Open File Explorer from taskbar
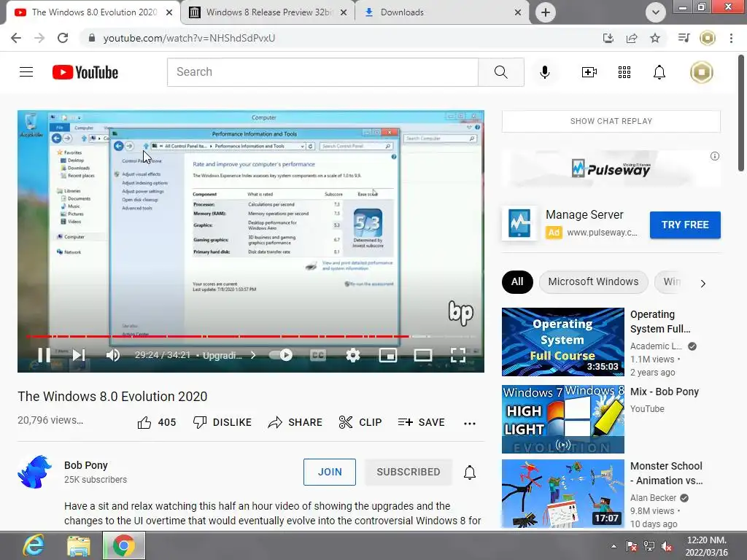This screenshot has height=560, width=747. [x=79, y=546]
